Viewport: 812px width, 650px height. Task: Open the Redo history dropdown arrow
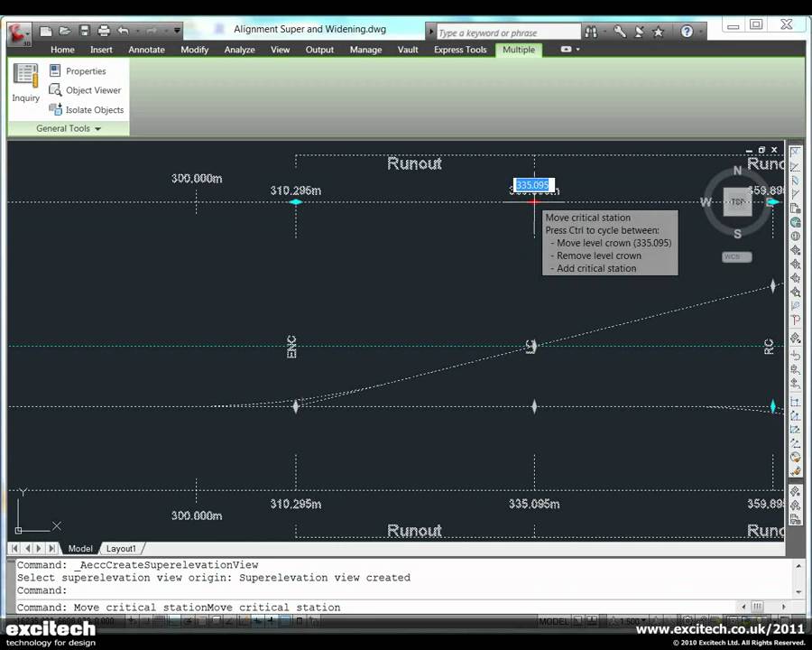tap(166, 31)
